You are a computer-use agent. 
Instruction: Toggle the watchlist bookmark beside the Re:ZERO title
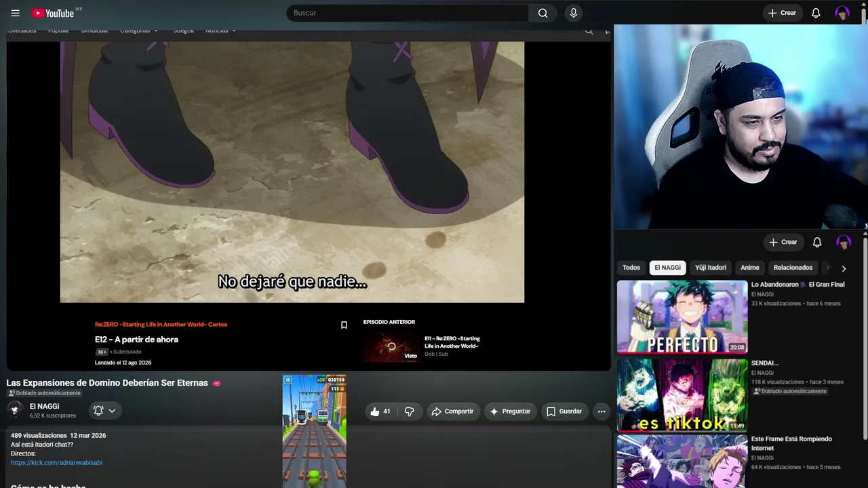tap(344, 325)
